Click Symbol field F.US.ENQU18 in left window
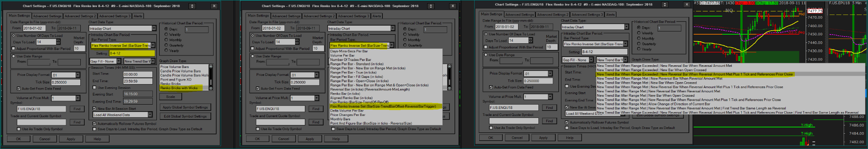Screen dimensions: 868x149 [41, 109]
